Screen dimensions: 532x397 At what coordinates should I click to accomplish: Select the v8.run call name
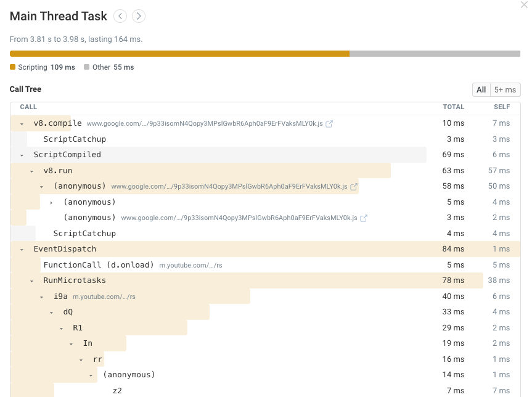pos(58,171)
